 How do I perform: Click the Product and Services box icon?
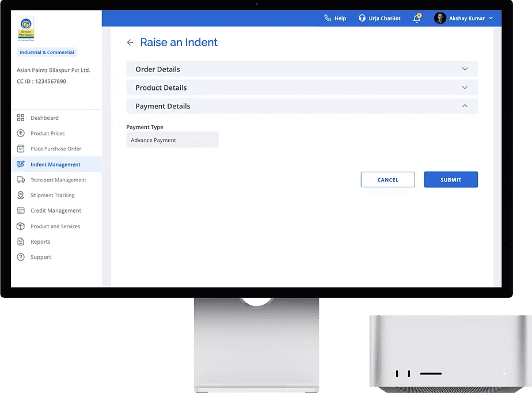(21, 226)
